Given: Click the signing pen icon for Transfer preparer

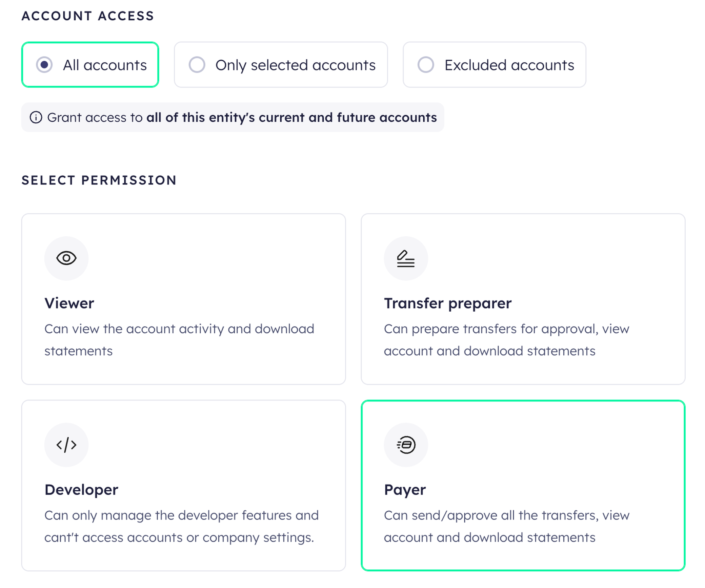Looking at the screenshot, I should (x=406, y=258).
